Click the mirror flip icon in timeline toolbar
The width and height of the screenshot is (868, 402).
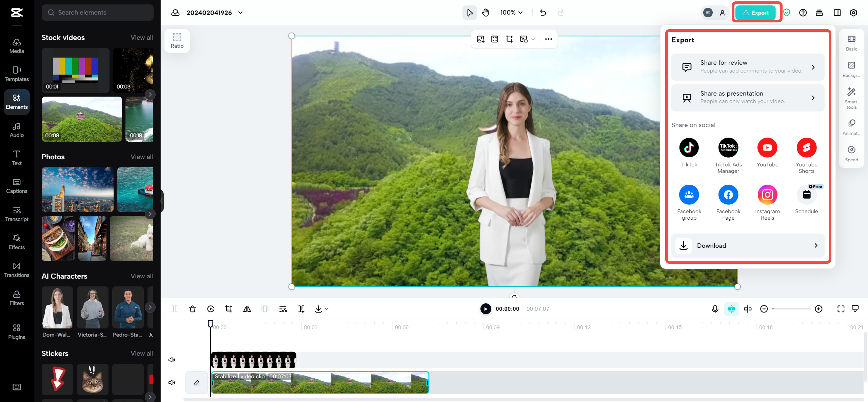pos(247,309)
